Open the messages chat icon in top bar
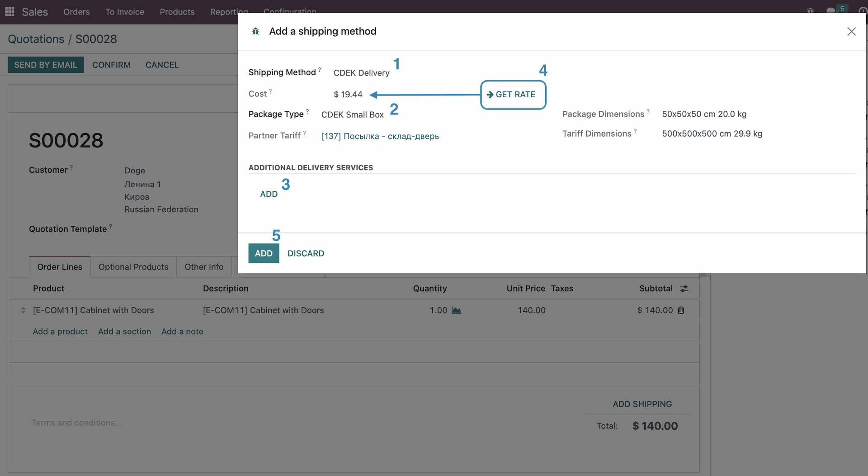868x476 pixels. click(x=830, y=11)
